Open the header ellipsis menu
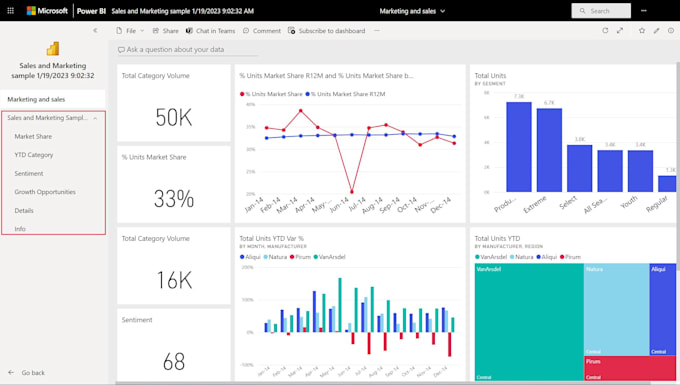The height and width of the screenshot is (385, 680). 644,11
